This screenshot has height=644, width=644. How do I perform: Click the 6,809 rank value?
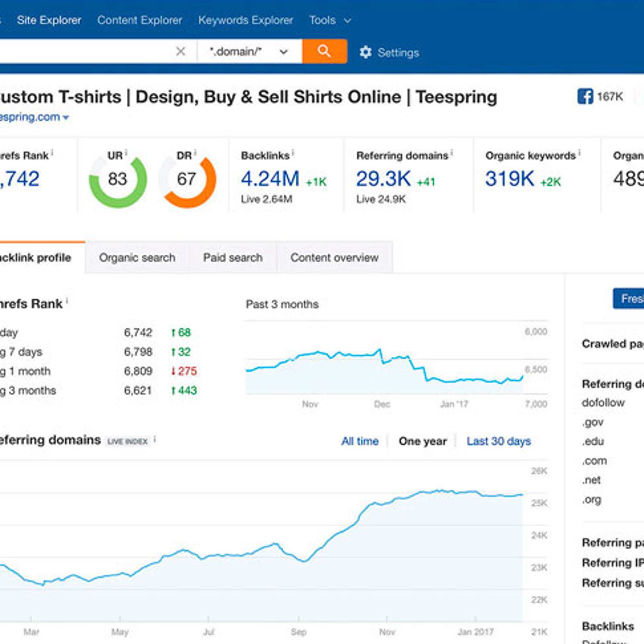tap(138, 371)
